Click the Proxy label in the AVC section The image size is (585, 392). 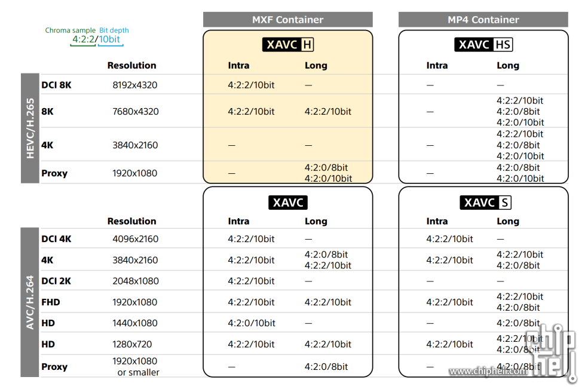(54, 367)
